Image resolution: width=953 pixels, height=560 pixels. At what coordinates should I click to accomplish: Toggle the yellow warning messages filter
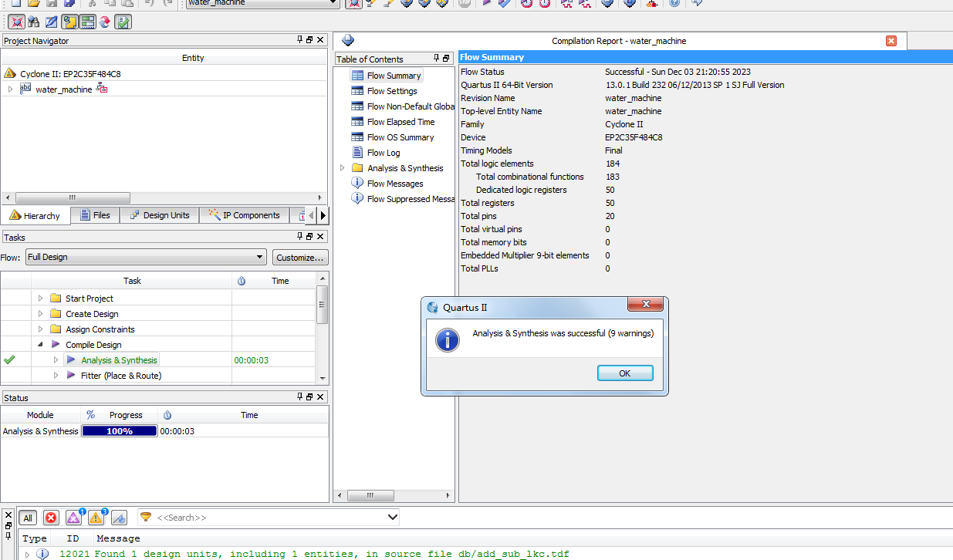(96, 518)
